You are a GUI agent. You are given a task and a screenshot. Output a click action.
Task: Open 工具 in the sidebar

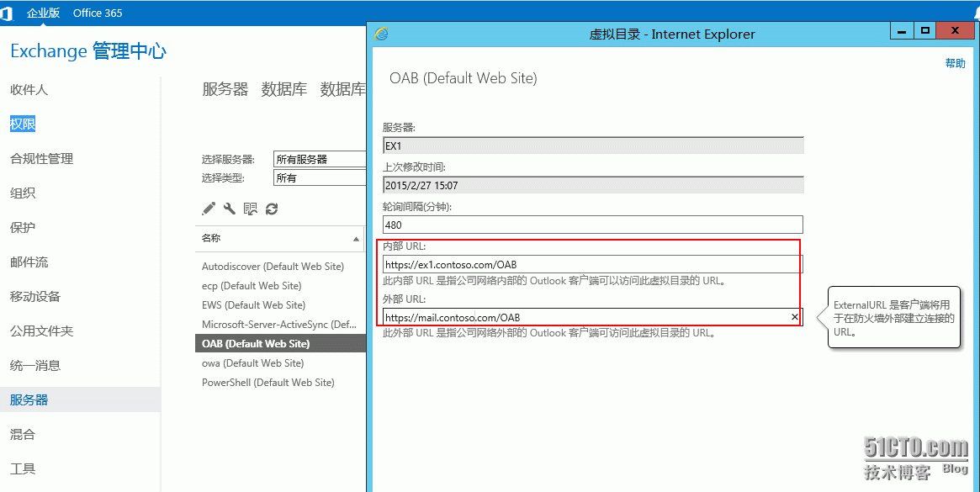tap(23, 468)
